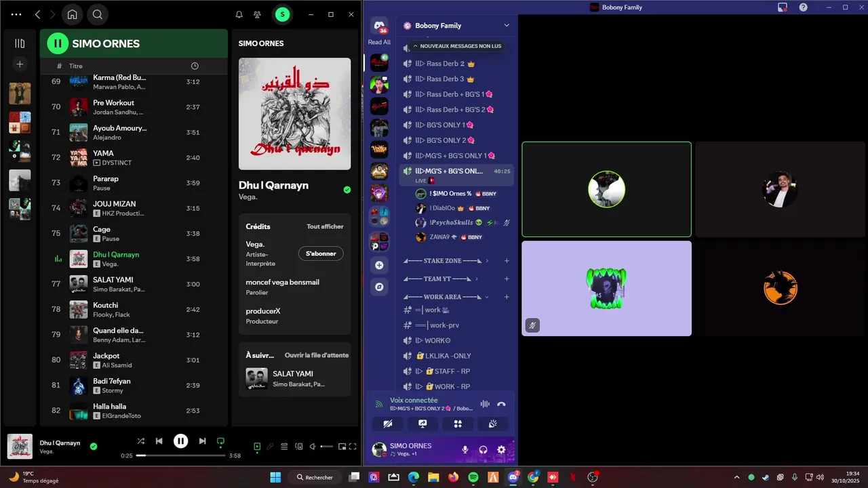Skip to the next track in Spotify
This screenshot has height=488, width=868.
click(202, 441)
